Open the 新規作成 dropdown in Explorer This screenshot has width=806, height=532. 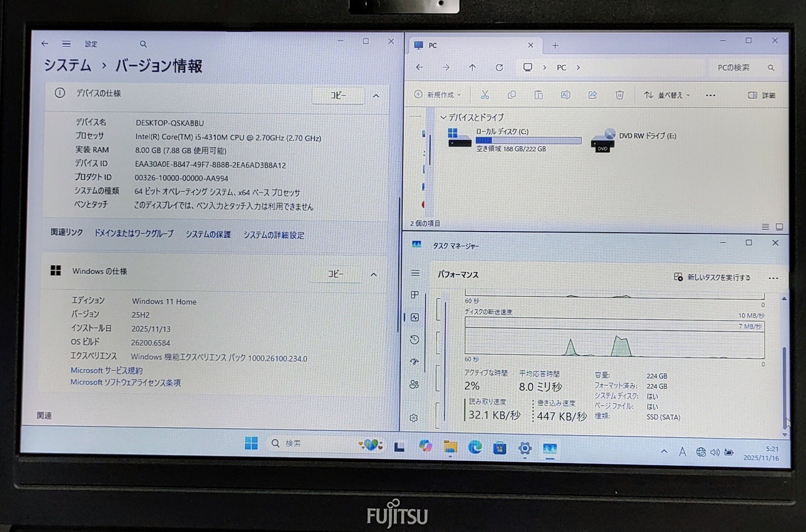438,95
